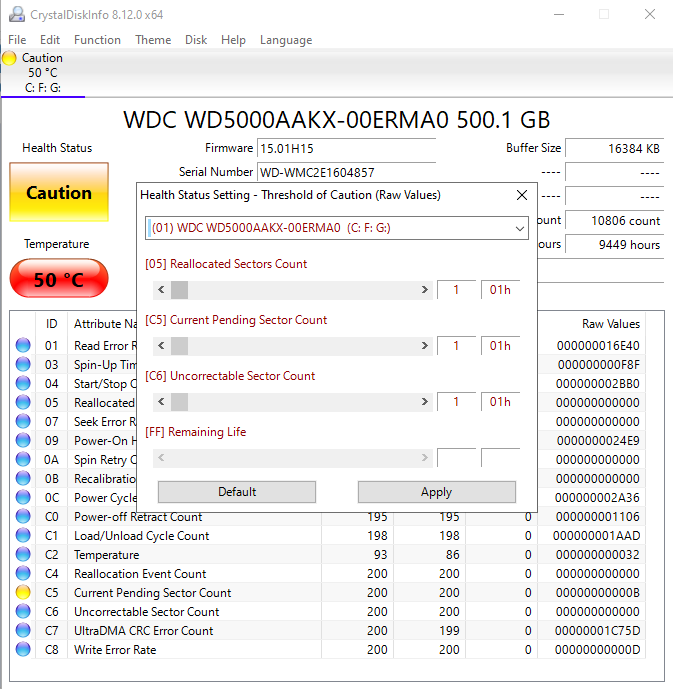Click left arrow of Reallocated Sectors Count slider
Image resolution: width=673 pixels, height=689 pixels.
tap(161, 290)
